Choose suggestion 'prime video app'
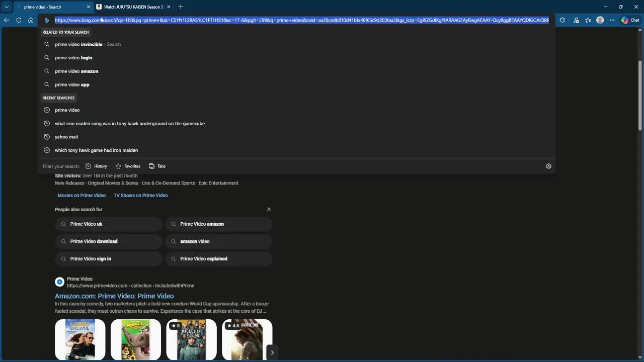Viewport: 644px width, 362px height. click(297, 84)
